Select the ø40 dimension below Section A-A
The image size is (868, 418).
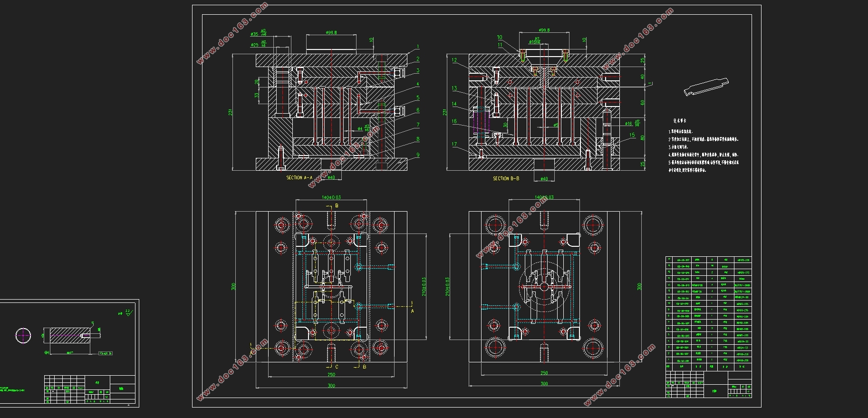[x=331, y=178]
